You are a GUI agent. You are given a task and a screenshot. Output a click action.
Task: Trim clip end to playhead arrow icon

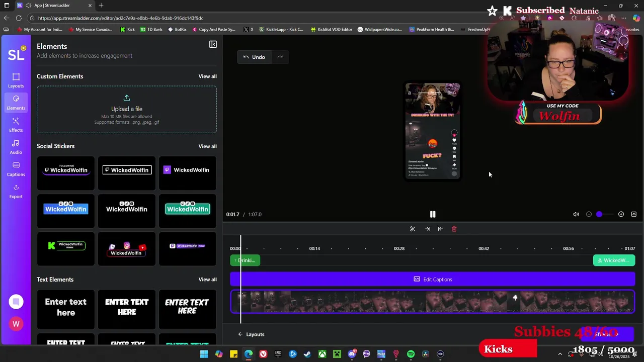(427, 229)
